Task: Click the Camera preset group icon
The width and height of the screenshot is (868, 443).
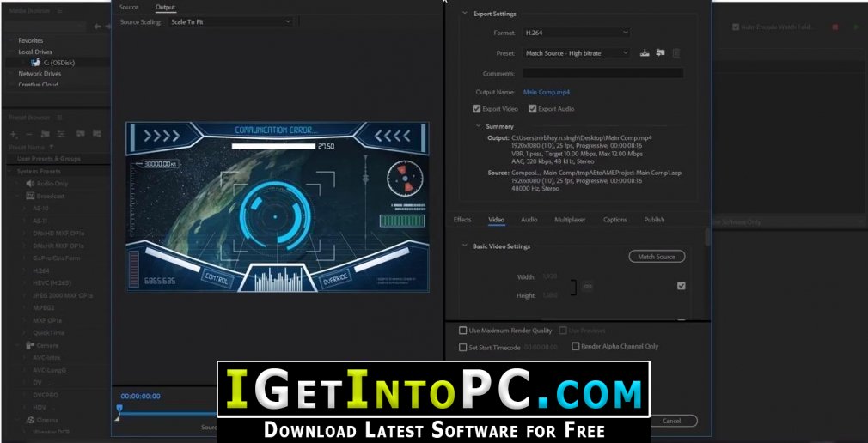Action: click(x=30, y=345)
